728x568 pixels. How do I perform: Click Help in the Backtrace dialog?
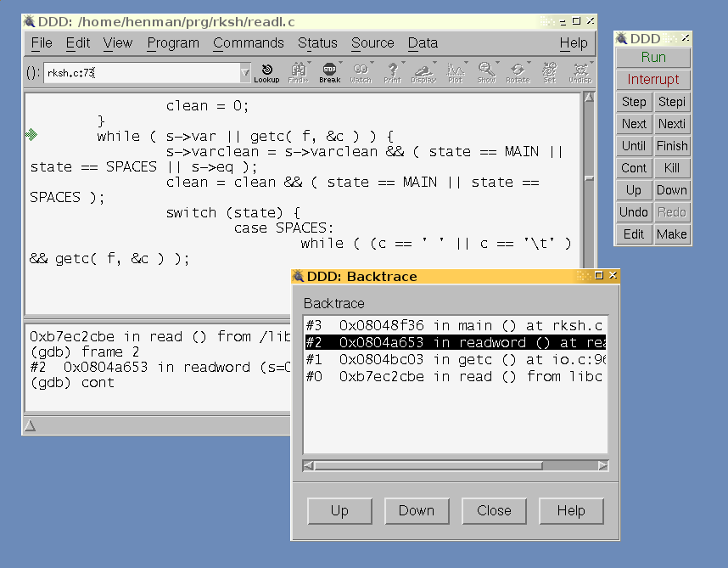click(x=571, y=511)
